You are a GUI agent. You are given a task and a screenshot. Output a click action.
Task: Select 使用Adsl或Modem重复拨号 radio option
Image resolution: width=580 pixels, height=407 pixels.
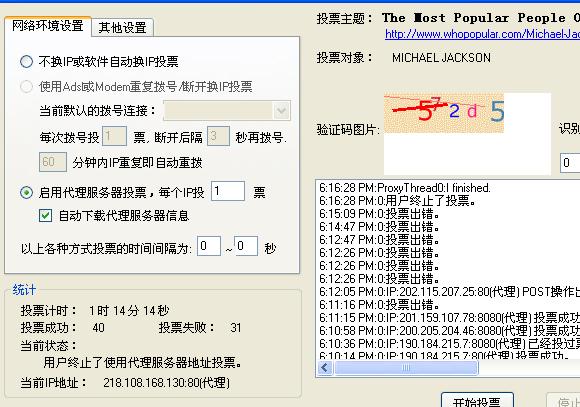[26, 87]
